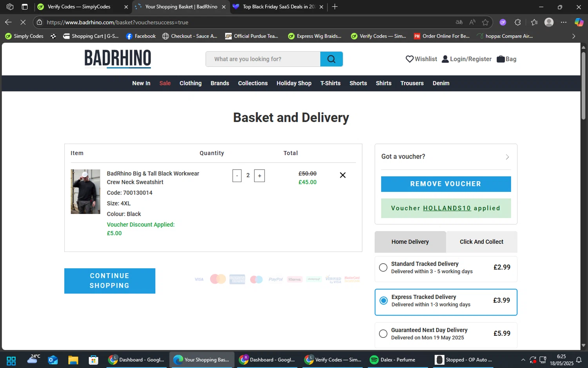Open Facebook bookmark

point(141,36)
